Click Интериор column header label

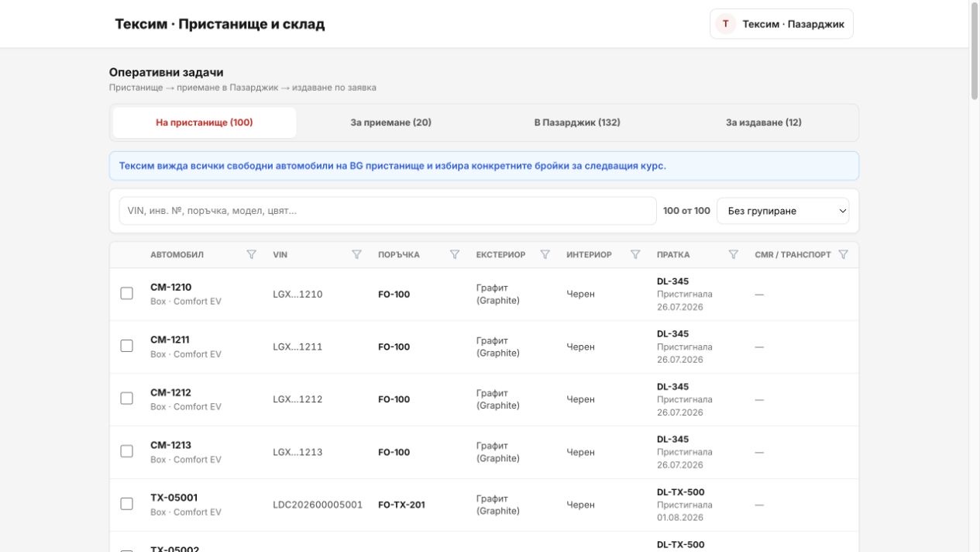(589, 255)
